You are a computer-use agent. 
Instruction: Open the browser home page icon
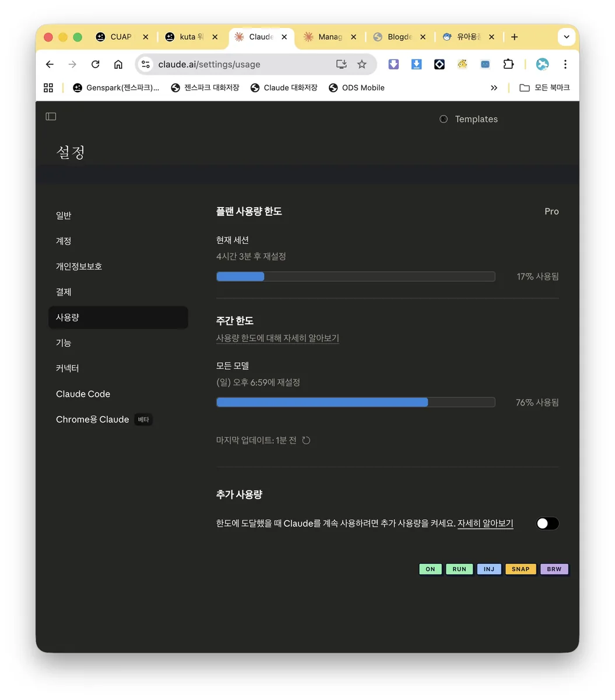click(118, 64)
